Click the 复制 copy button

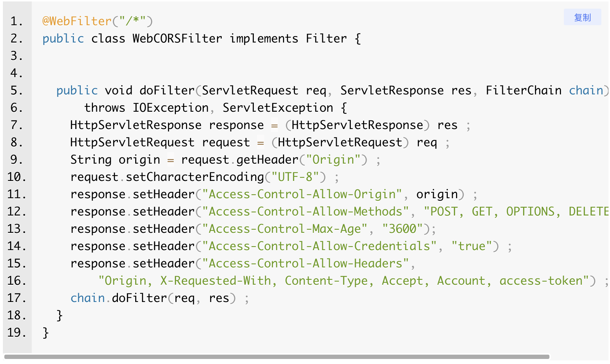click(x=582, y=17)
